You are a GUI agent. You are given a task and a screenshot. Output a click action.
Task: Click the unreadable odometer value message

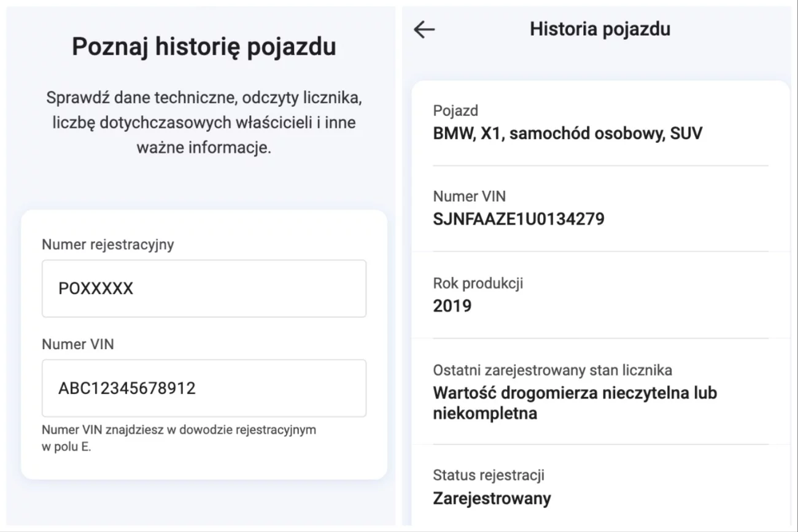[x=575, y=403]
